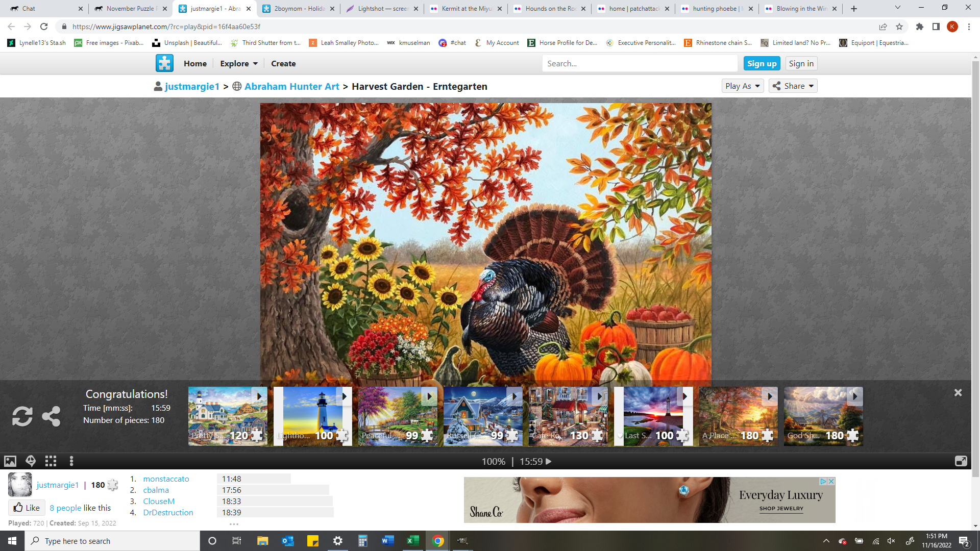The height and width of the screenshot is (551, 980).
Task: Toggle the congratulations panel close
Action: pos(959,392)
